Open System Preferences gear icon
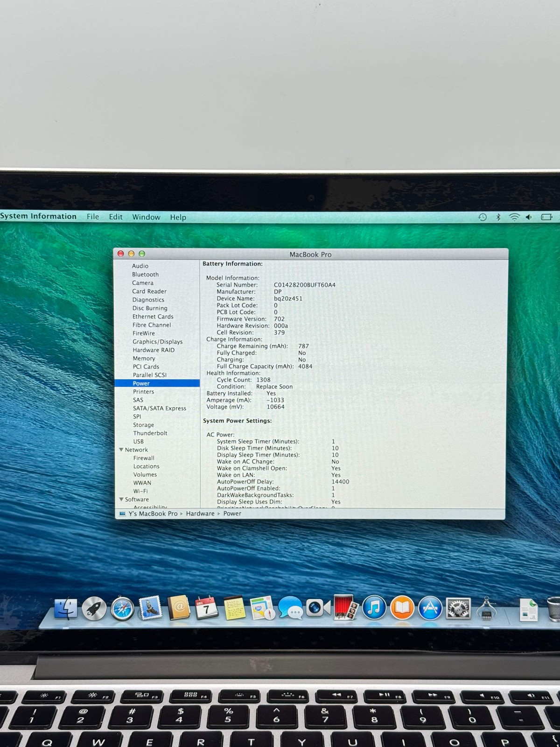This screenshot has width=560, height=747. point(458,608)
